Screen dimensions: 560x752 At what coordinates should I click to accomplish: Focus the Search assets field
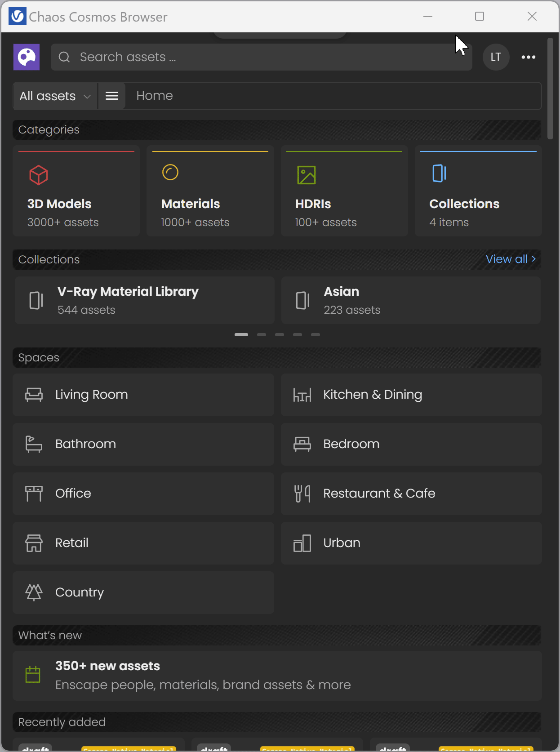coord(261,57)
